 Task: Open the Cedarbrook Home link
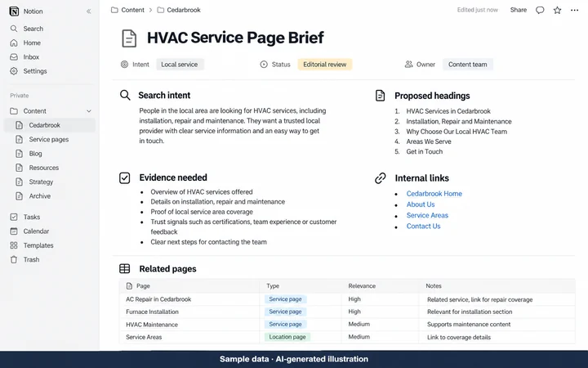click(434, 194)
